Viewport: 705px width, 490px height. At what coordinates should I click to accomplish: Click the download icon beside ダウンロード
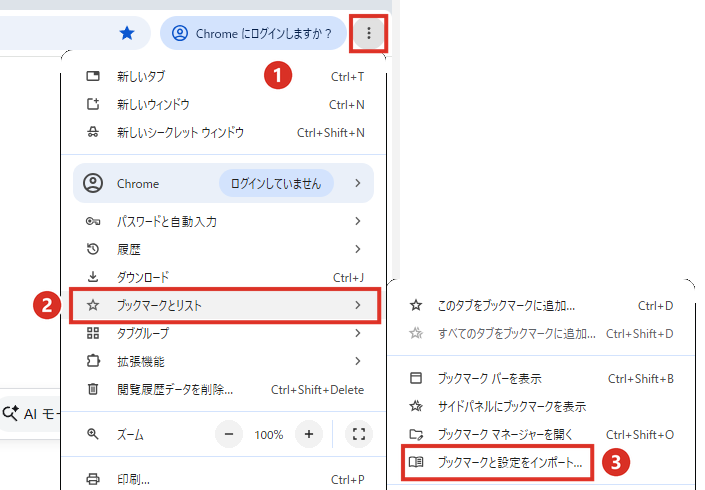coord(93,276)
